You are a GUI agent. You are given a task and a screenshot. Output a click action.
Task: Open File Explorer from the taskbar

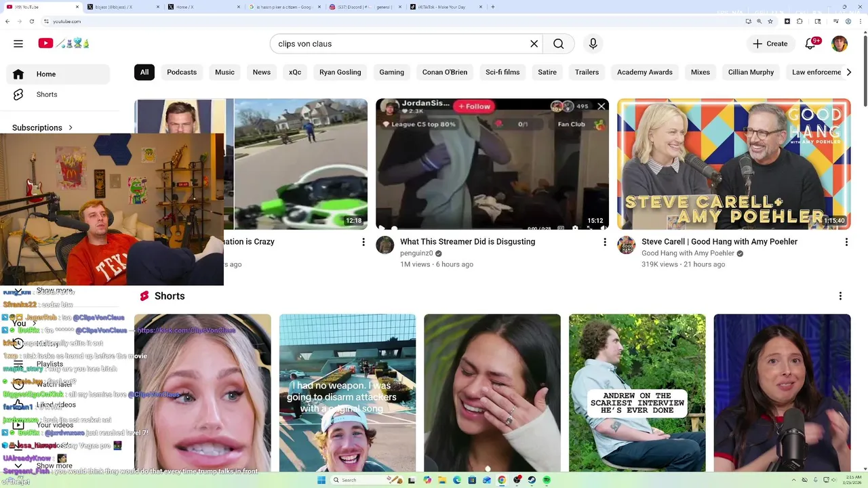(x=442, y=480)
